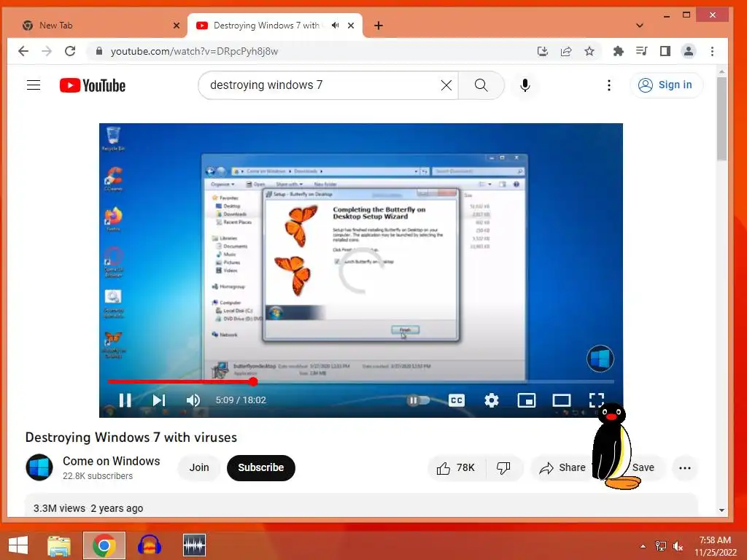Share the video
This screenshot has height=560, width=747.
[562, 467]
